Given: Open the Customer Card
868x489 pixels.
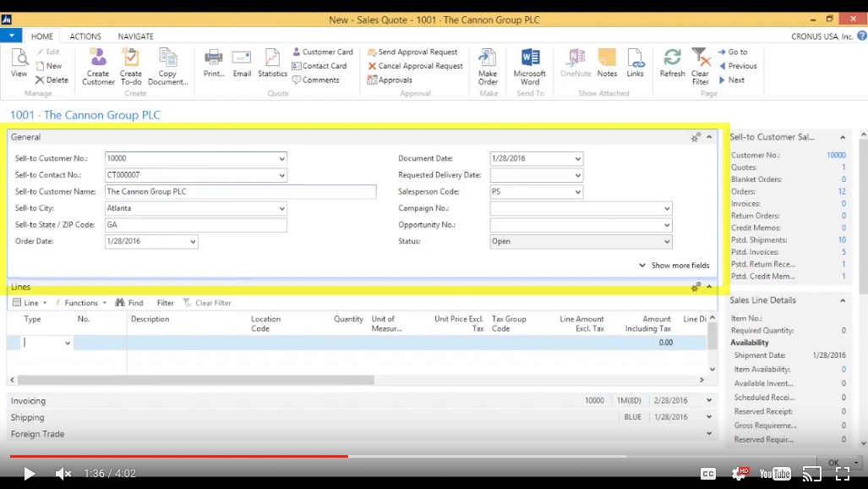Looking at the screenshot, I should coord(323,52).
